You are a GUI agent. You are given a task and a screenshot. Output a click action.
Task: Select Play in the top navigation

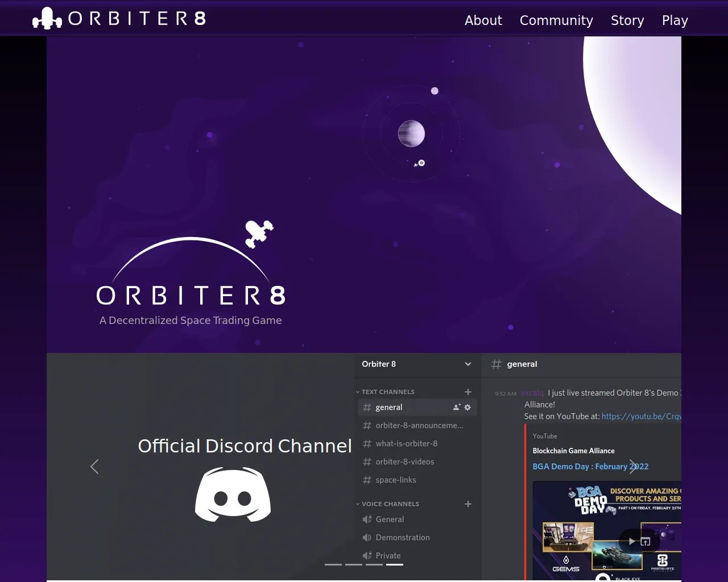(675, 20)
